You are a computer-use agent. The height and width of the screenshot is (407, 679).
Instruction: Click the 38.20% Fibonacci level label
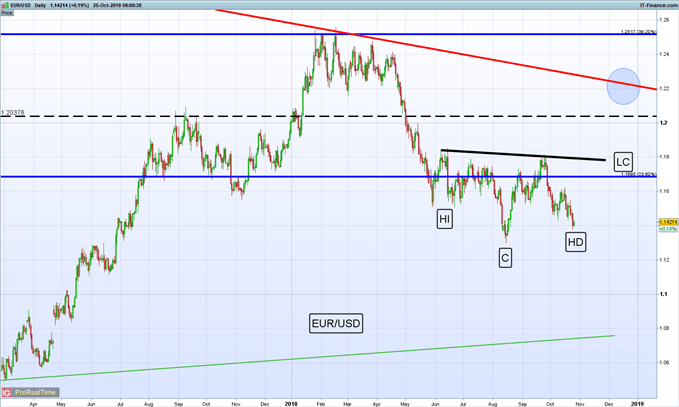[638, 32]
